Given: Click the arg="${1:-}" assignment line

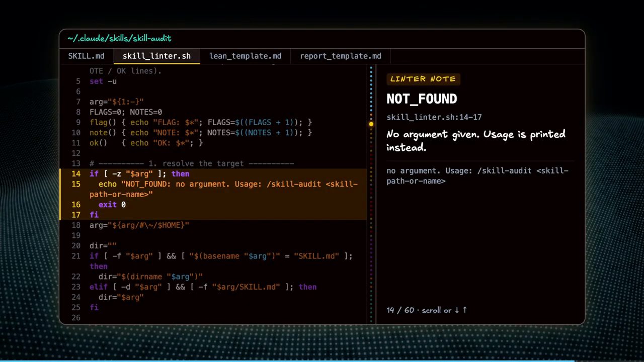Looking at the screenshot, I should (x=117, y=102).
